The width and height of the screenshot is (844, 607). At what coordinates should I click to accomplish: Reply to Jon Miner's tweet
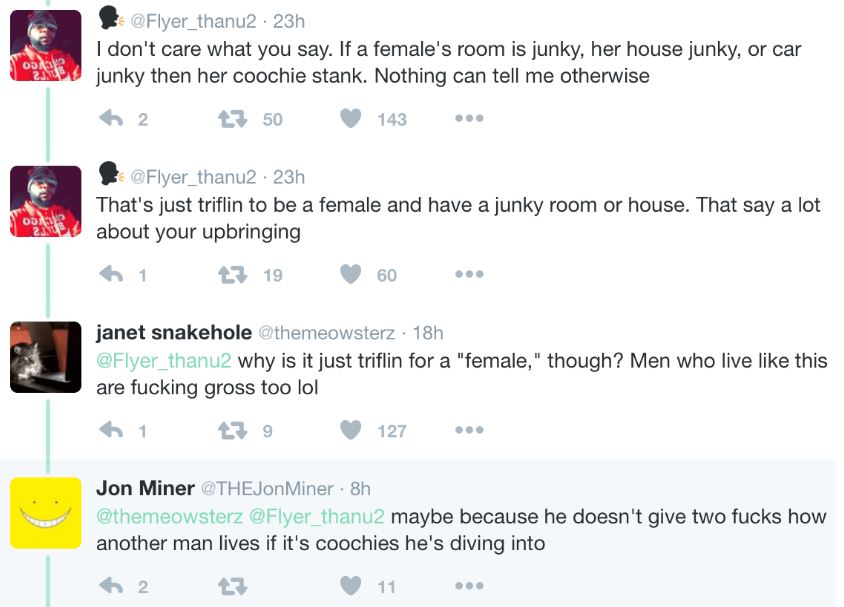[x=112, y=586]
